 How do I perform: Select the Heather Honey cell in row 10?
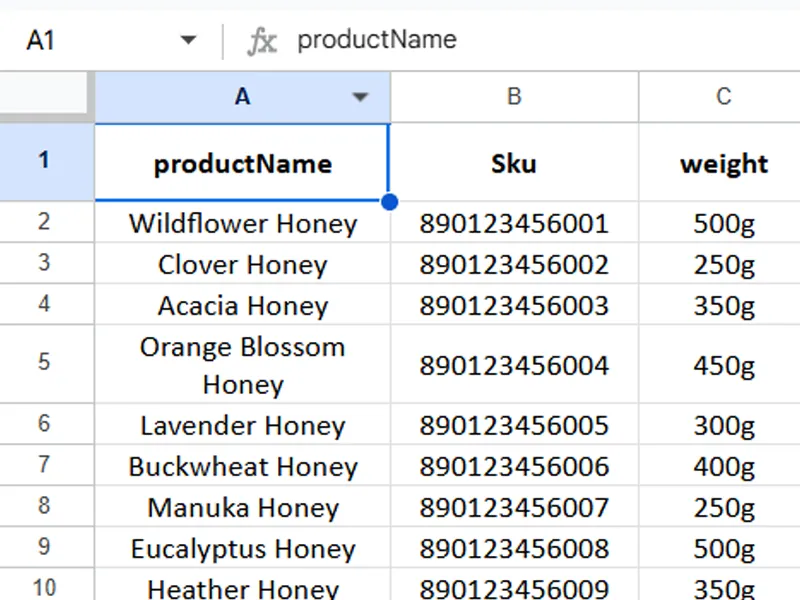coord(241,587)
